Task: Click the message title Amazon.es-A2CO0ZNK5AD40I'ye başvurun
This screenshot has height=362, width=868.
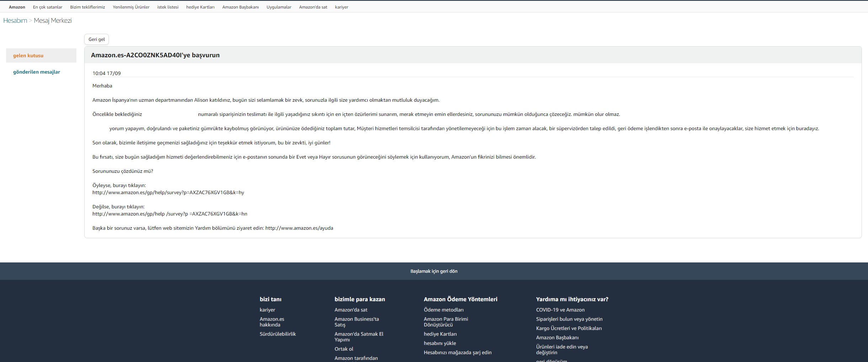Action: click(155, 55)
